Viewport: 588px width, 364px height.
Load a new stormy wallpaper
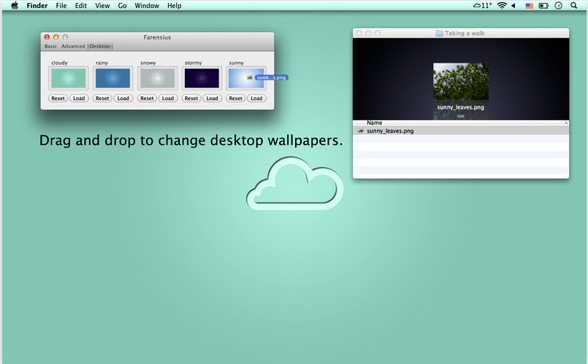213,98
